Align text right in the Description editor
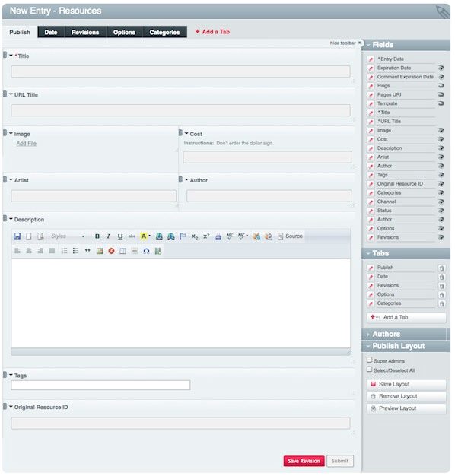 coord(40,251)
